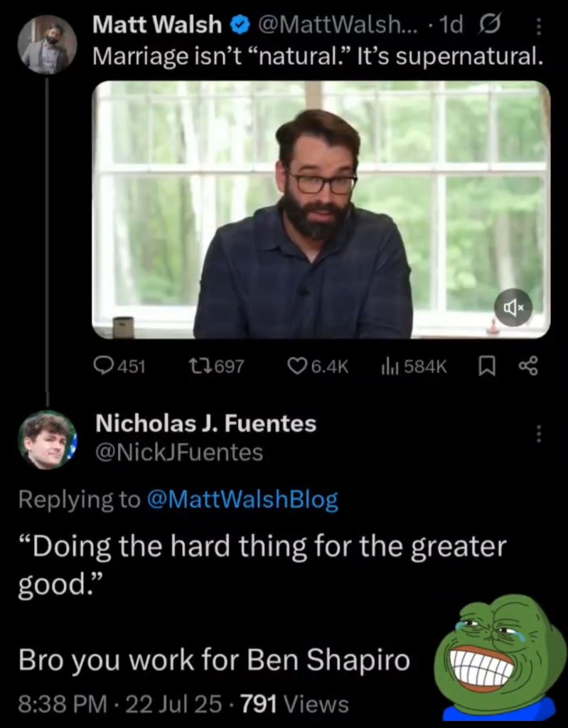The image size is (568, 728).
Task: Open the more options menu on Nicholas J. Fuentes' reply
Action: click(538, 433)
